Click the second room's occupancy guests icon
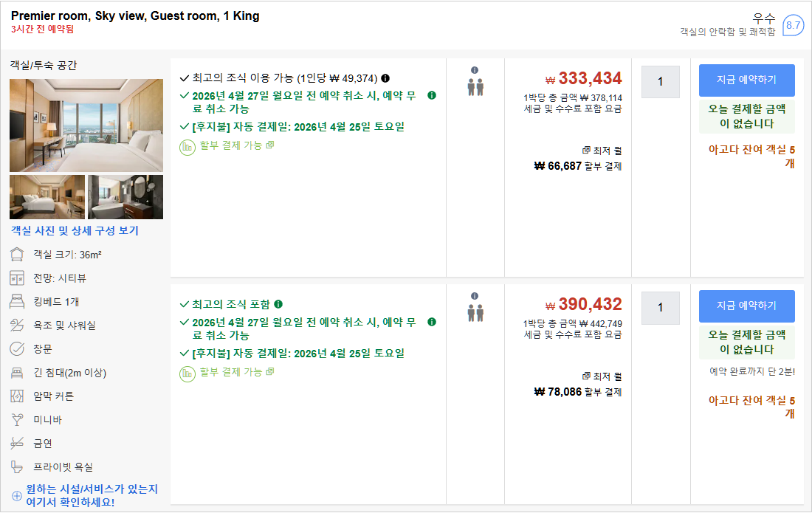The height and width of the screenshot is (513, 812). (x=475, y=313)
